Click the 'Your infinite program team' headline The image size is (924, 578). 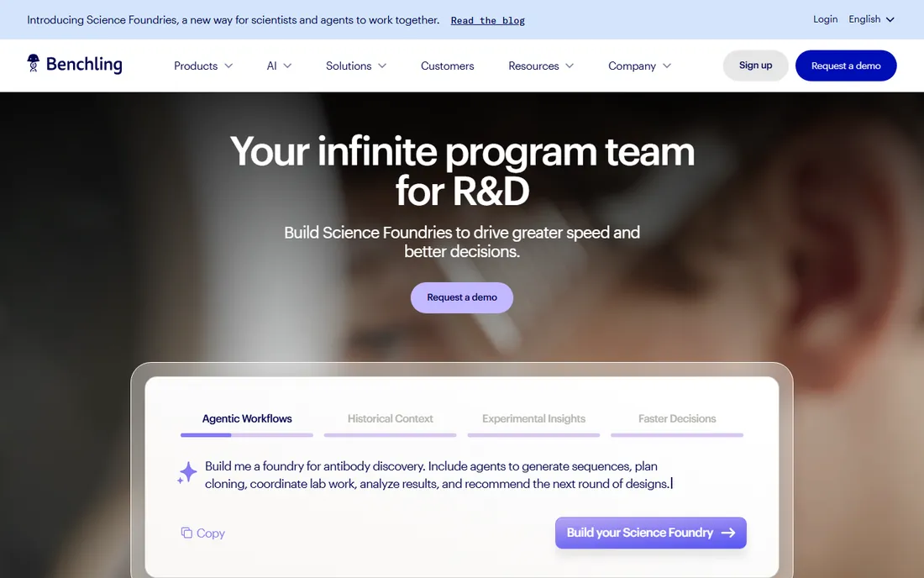point(462,171)
